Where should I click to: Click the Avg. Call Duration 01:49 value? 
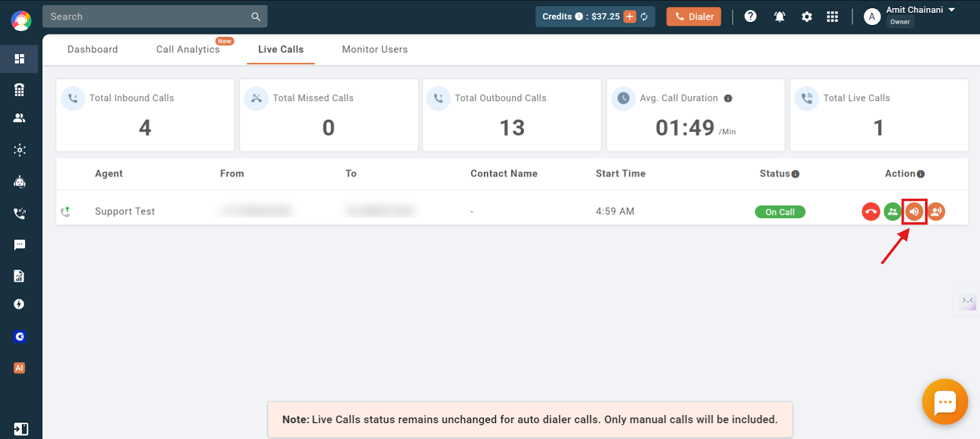coord(685,128)
